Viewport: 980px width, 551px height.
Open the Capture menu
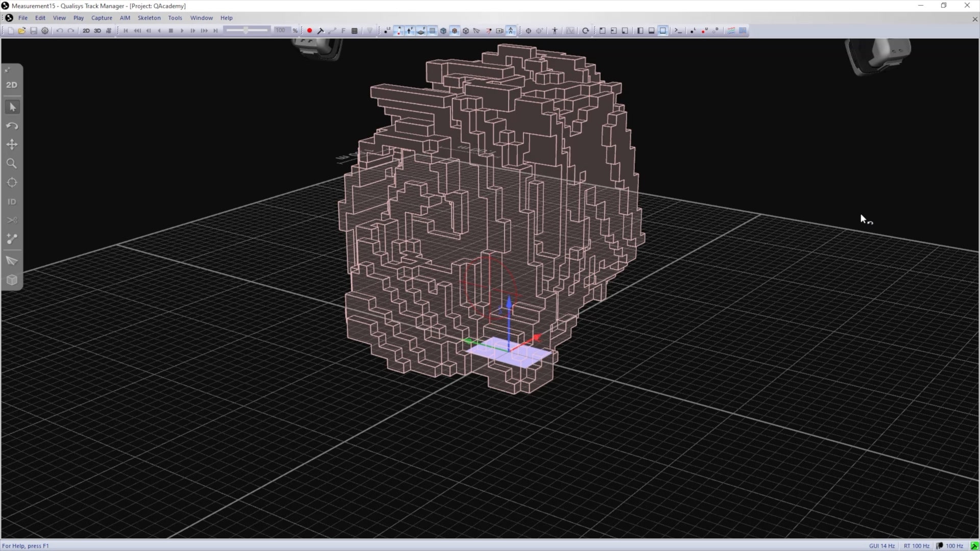click(x=102, y=18)
